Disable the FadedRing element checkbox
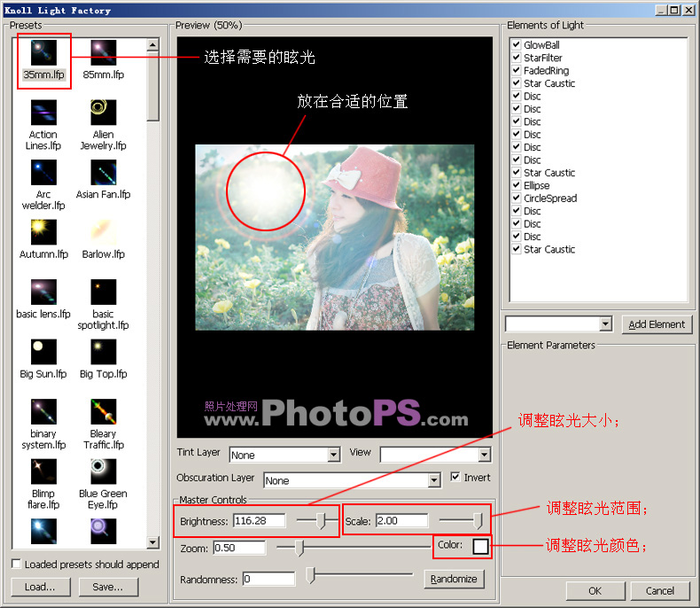This screenshot has width=700, height=608. [x=517, y=70]
